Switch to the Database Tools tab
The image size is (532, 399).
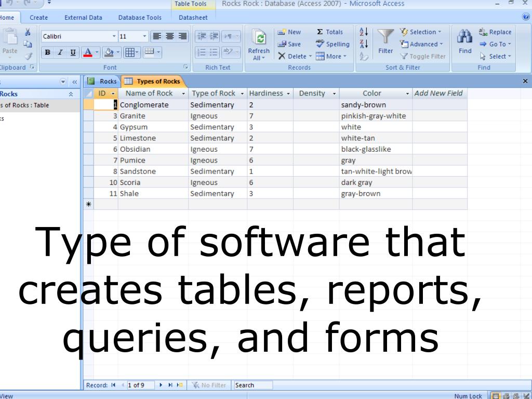[140, 18]
